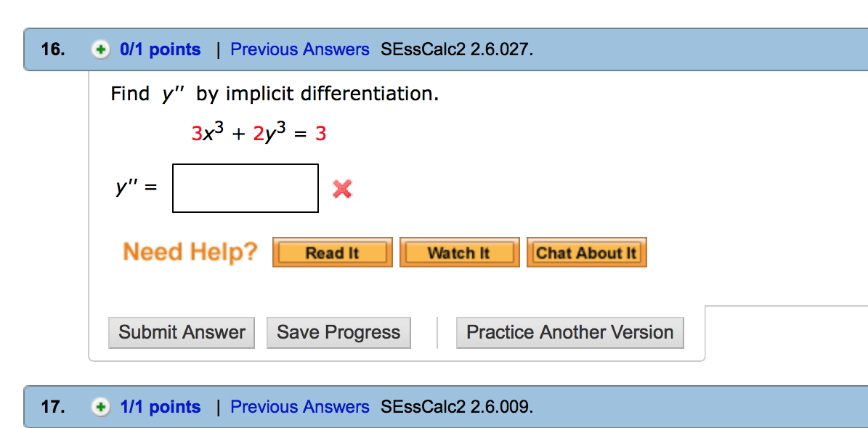Open Previous Answers for question 16
868x428 pixels.
click(299, 50)
